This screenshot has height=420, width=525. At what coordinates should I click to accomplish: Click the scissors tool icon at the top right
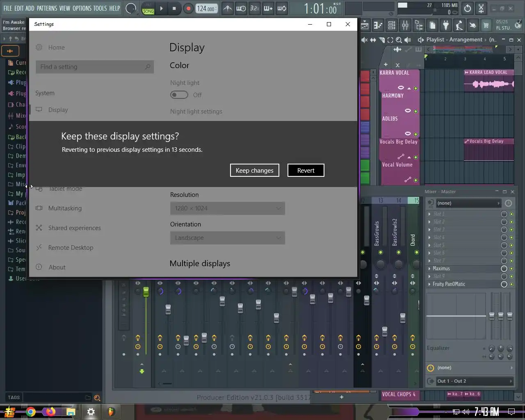pyautogui.click(x=481, y=8)
